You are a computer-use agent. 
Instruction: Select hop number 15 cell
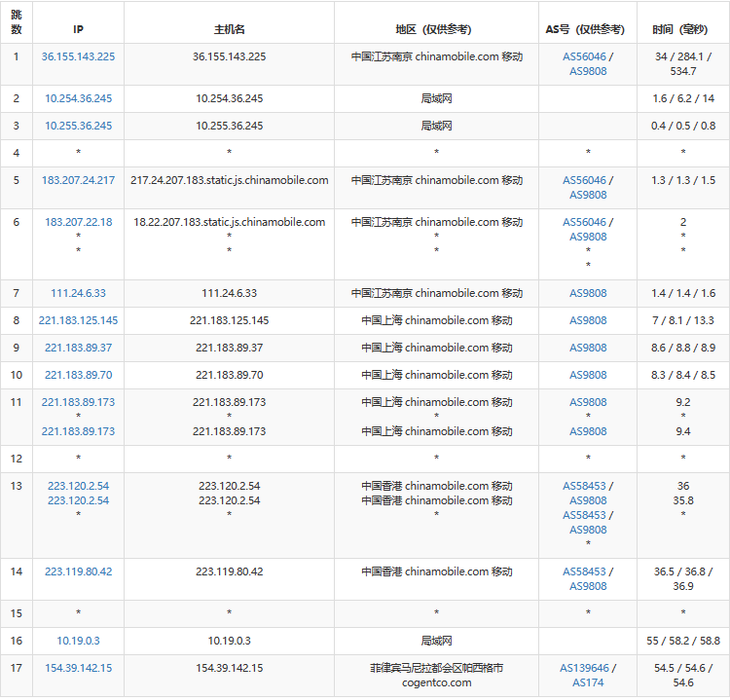point(17,614)
